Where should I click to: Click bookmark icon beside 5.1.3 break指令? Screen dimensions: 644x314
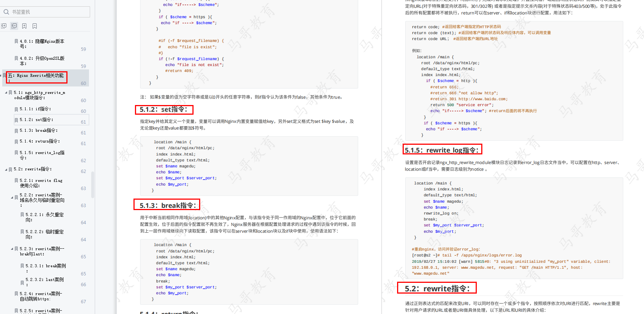pos(16,131)
